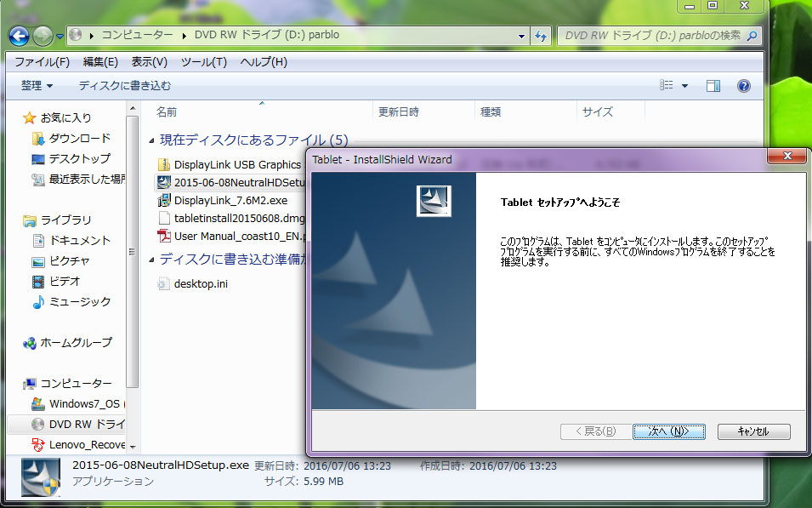The image size is (812, 508).
Task: Open the ファイル(F) menu
Action: 42,62
